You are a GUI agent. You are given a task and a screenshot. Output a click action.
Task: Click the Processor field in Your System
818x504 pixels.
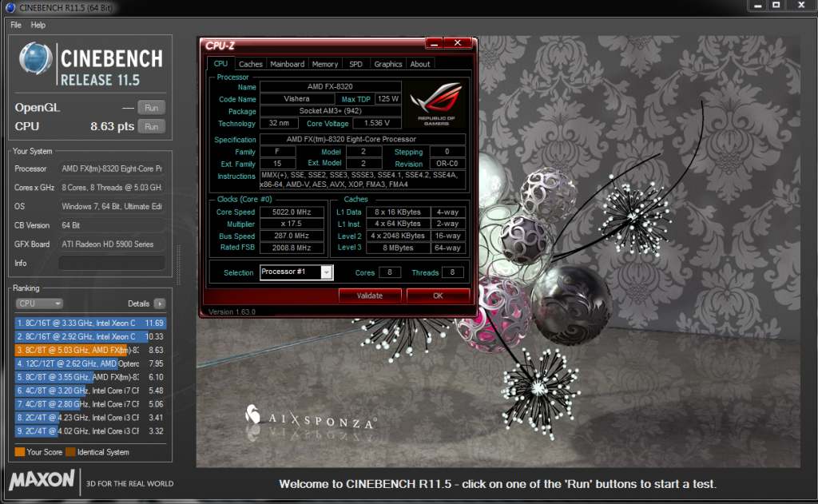[x=112, y=169]
